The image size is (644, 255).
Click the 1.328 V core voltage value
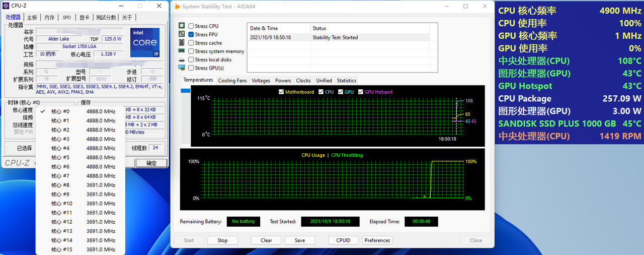pos(108,54)
